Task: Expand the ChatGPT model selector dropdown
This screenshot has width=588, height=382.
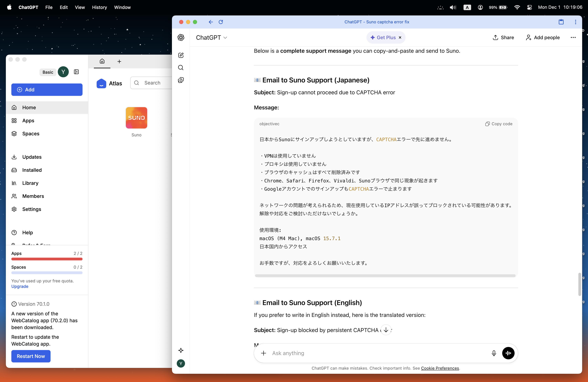Action: [211, 37]
